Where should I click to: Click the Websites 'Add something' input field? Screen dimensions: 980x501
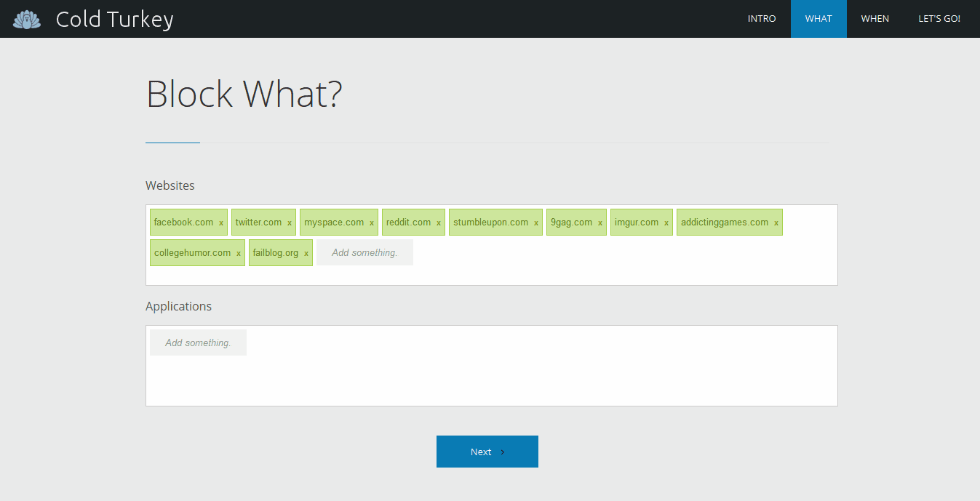(x=364, y=253)
